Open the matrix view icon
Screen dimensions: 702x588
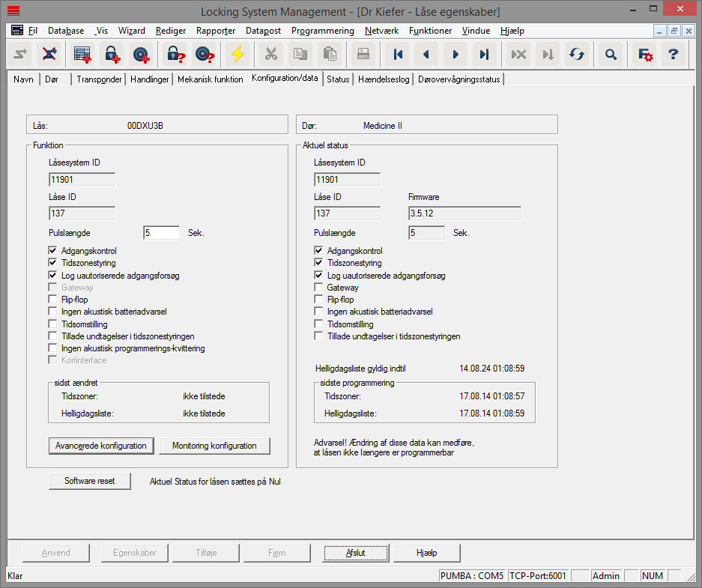pos(82,54)
